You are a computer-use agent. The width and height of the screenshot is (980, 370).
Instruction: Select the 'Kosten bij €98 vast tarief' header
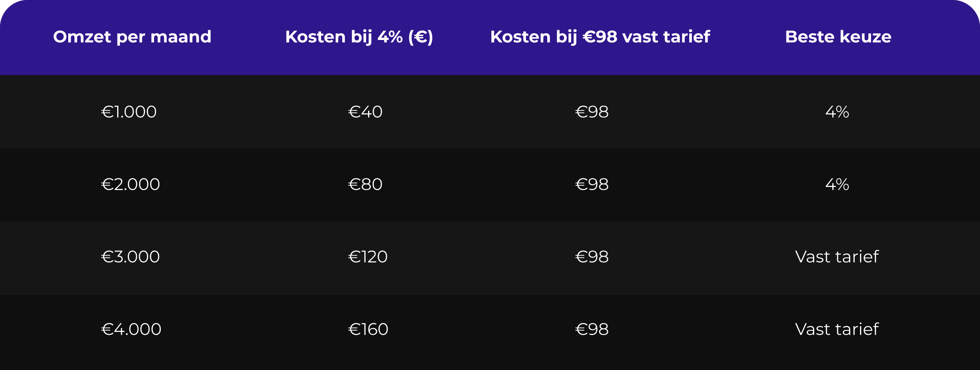point(600,37)
